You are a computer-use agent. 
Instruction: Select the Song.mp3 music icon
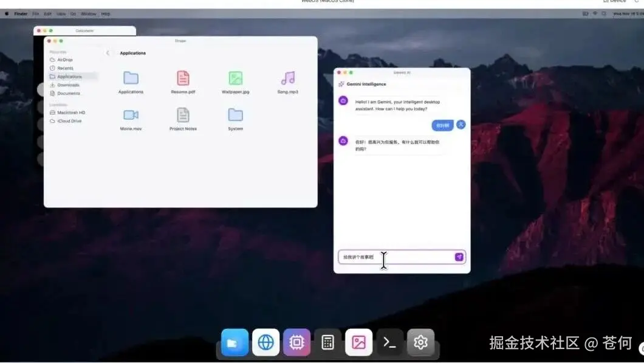[x=288, y=78]
